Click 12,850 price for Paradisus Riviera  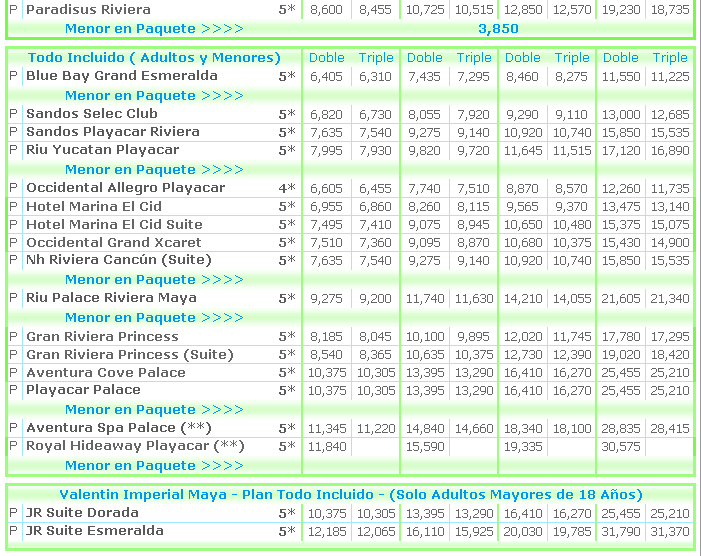click(x=523, y=10)
